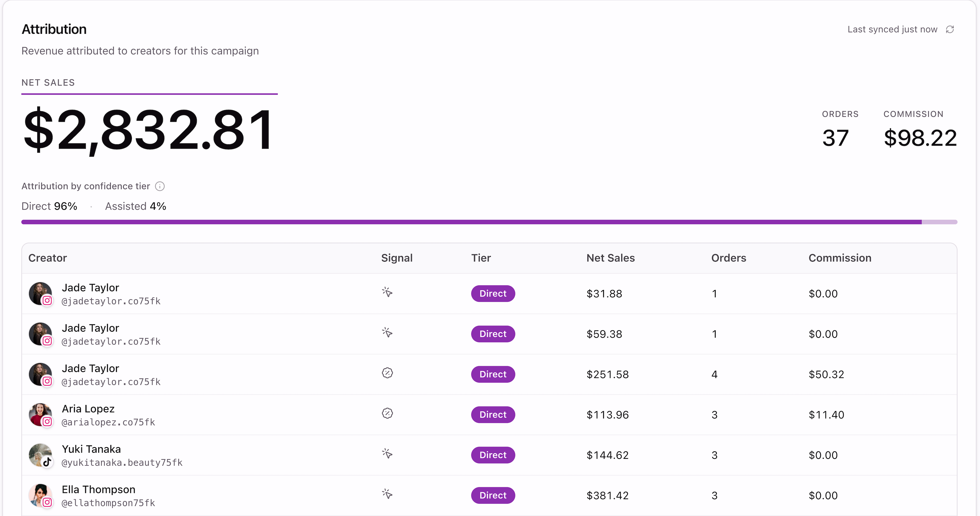Click the handle @arialopez.co75fk

click(x=108, y=422)
